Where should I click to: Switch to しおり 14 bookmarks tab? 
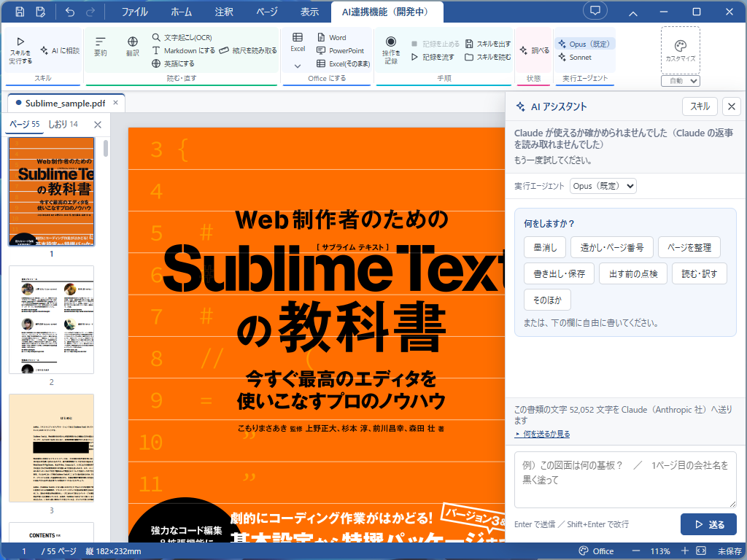63,124
